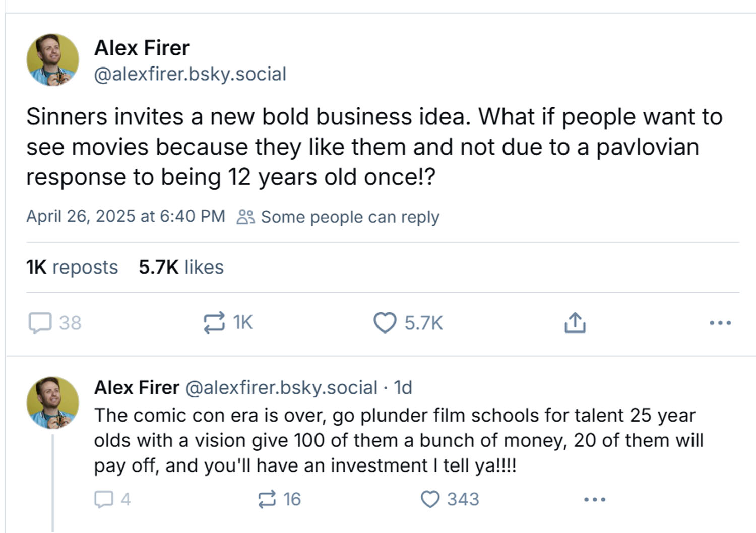Click Alex Firer's name in the reply
Image resolution: width=756 pixels, height=533 pixels.
click(x=137, y=387)
